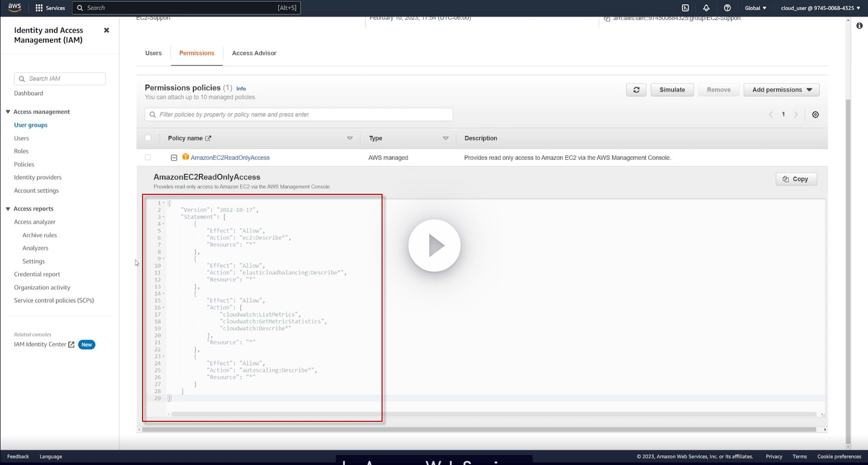Open the Language selector in footer
868x465 pixels.
[51, 456]
